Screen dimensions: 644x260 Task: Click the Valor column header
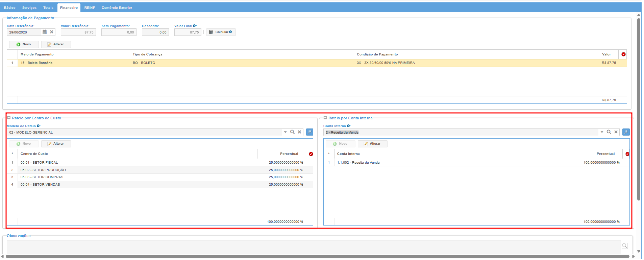598,54
